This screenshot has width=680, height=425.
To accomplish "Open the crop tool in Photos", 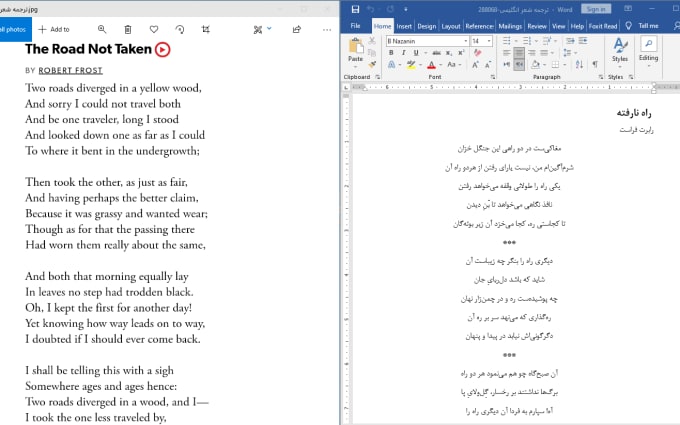I will 206,29.
